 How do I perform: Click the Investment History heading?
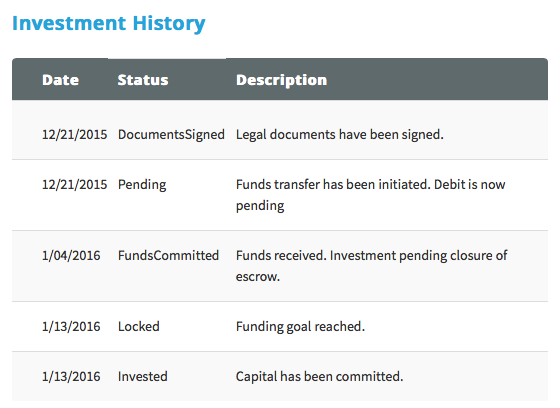coord(109,24)
